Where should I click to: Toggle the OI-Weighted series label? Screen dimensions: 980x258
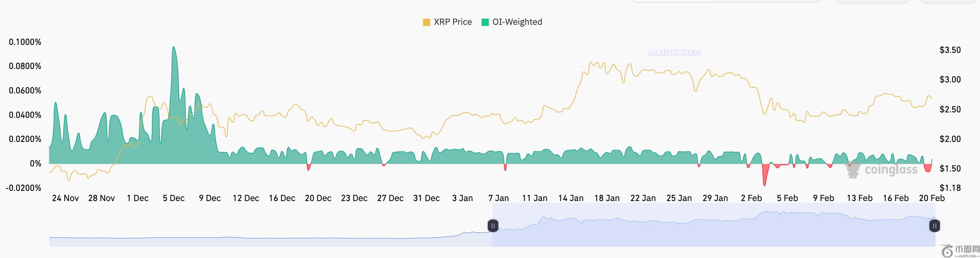(x=517, y=22)
